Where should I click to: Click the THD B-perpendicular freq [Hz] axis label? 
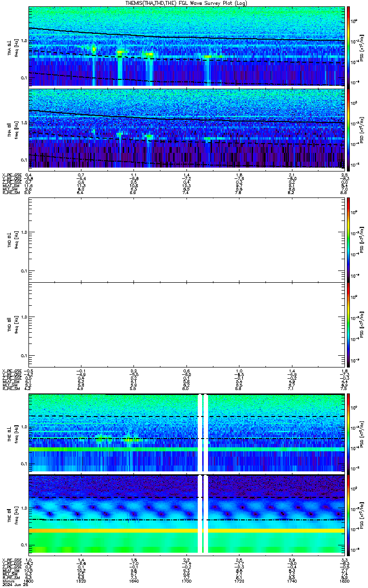[x=16, y=239]
